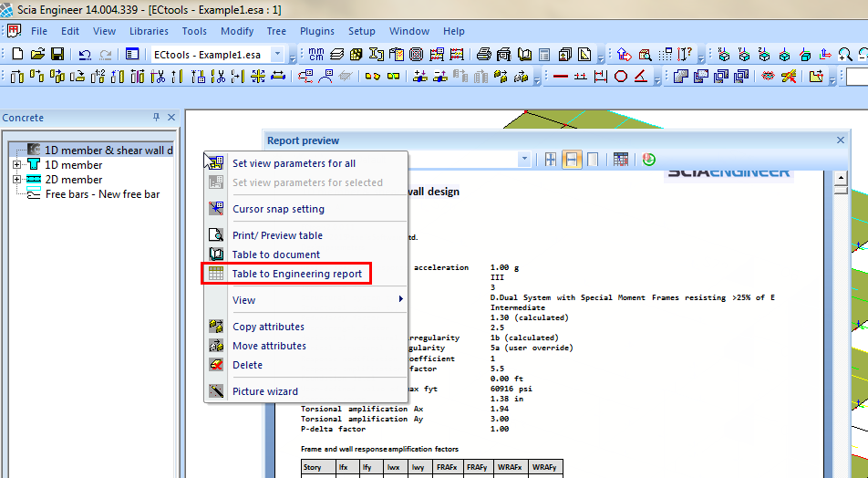Image resolution: width=868 pixels, height=478 pixels.
Task: Set view in Y direction cube icon
Action: click(744, 55)
